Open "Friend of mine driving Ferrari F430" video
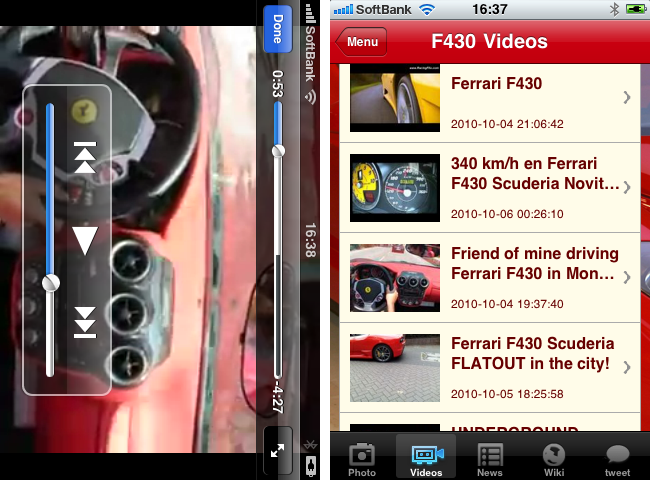This screenshot has width=650, height=480. pos(535,263)
